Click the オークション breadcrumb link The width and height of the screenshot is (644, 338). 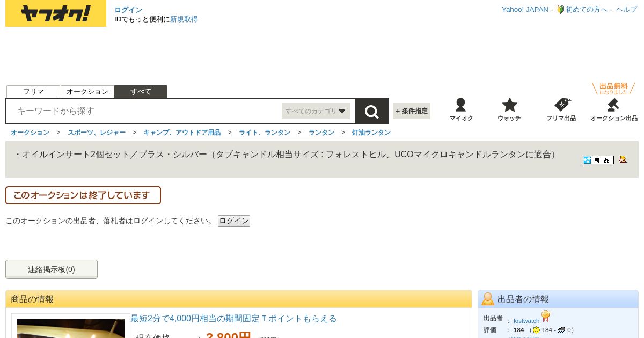click(30, 133)
